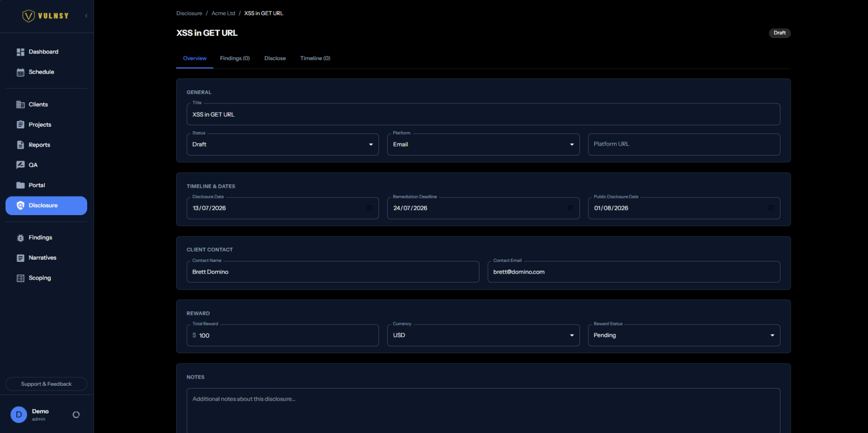Viewport: 868px width, 433px height.
Task: Open Dashboard via its grid icon
Action: pos(20,52)
